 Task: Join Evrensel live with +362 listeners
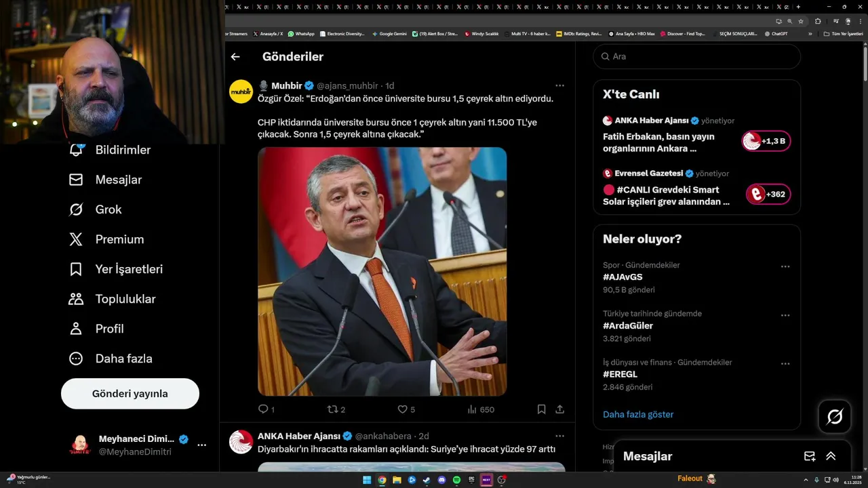[768, 195]
